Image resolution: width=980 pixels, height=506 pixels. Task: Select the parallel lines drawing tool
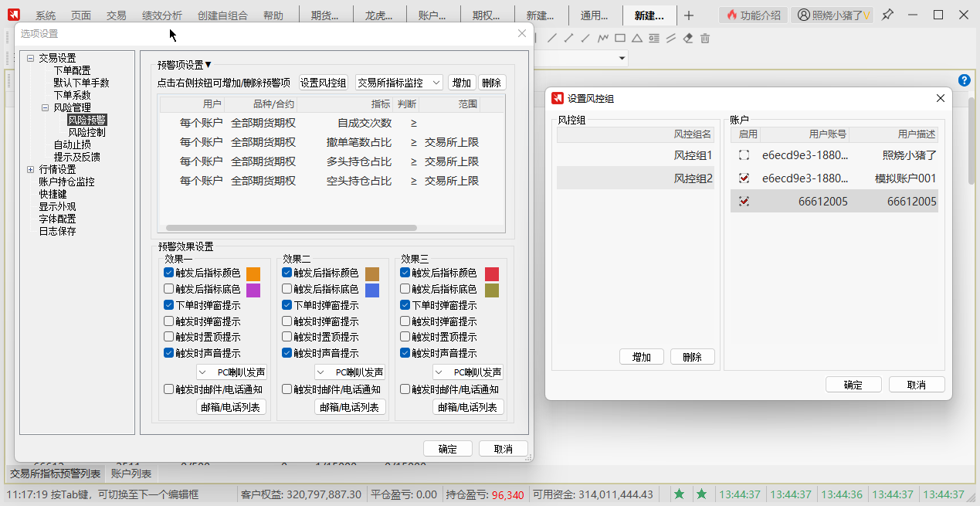point(671,38)
